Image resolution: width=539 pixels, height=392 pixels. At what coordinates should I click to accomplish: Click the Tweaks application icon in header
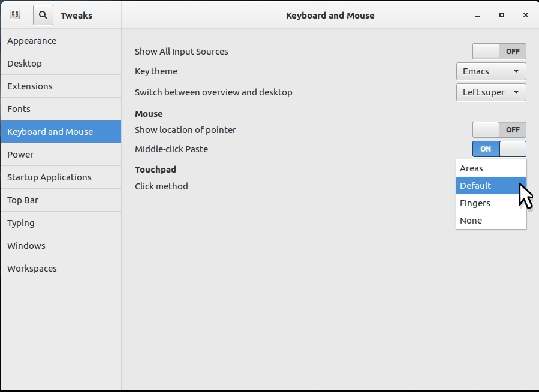click(x=15, y=15)
